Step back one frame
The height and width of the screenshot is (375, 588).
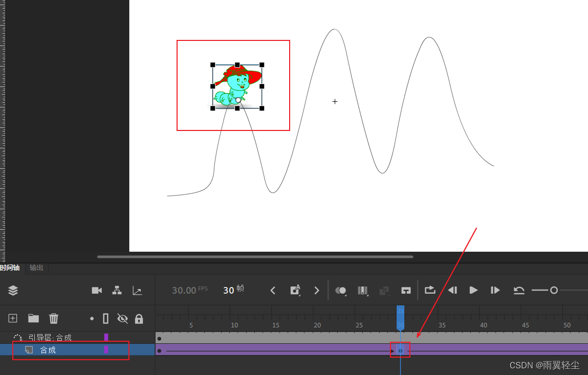[452, 290]
